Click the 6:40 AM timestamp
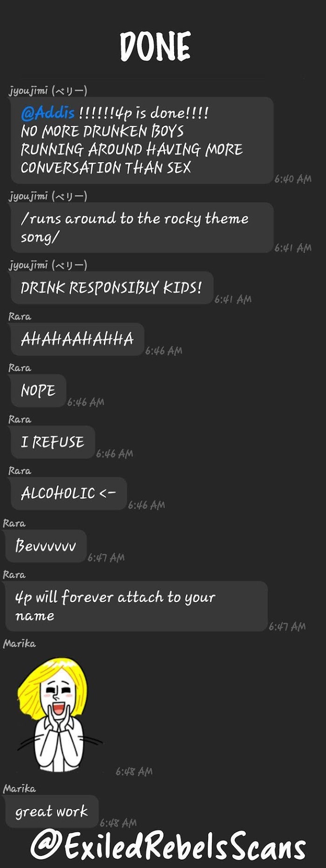The height and width of the screenshot is (868, 326). click(x=293, y=179)
